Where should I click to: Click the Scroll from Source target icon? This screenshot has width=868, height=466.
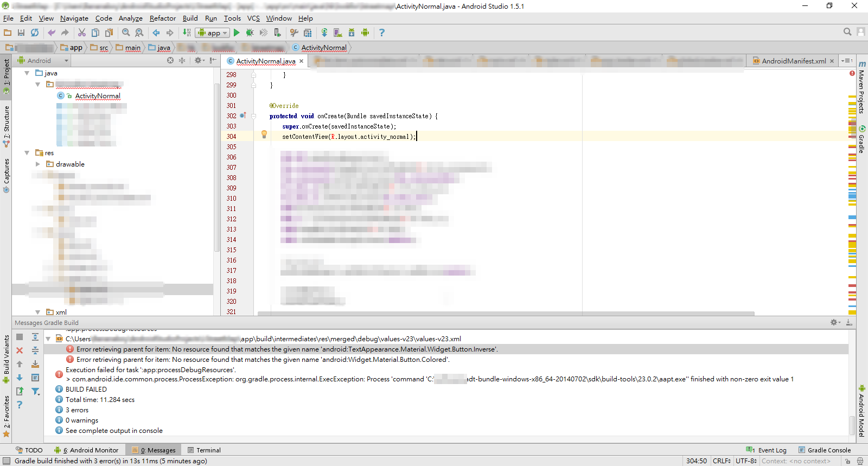tap(170, 60)
